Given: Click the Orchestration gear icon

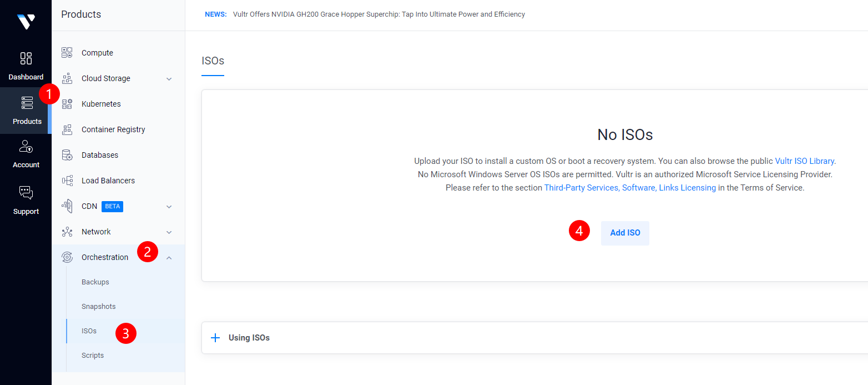Looking at the screenshot, I should click(67, 257).
